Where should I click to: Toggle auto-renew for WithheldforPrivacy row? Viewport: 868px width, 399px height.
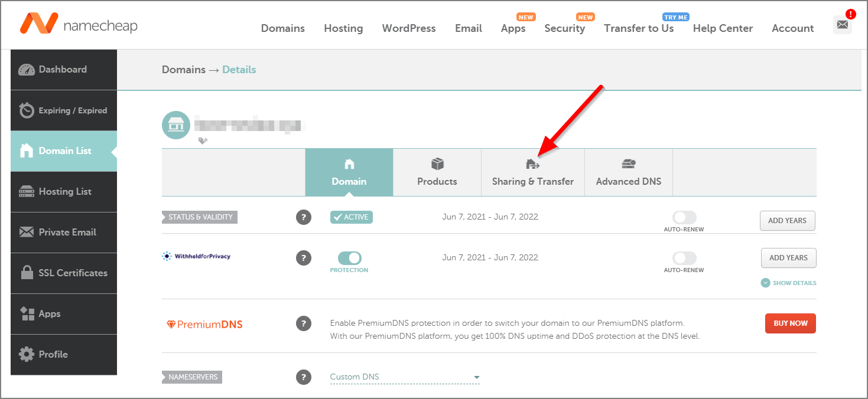684,258
